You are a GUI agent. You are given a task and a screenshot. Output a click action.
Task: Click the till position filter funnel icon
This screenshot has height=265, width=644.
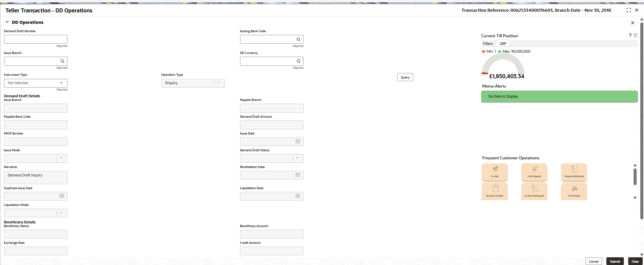[630, 35]
